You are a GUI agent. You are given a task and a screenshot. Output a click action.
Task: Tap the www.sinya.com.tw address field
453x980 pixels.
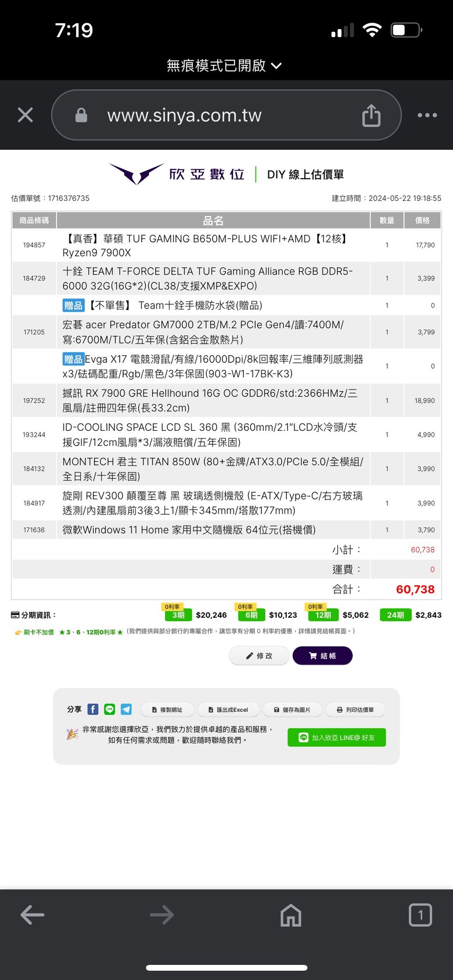[227, 115]
